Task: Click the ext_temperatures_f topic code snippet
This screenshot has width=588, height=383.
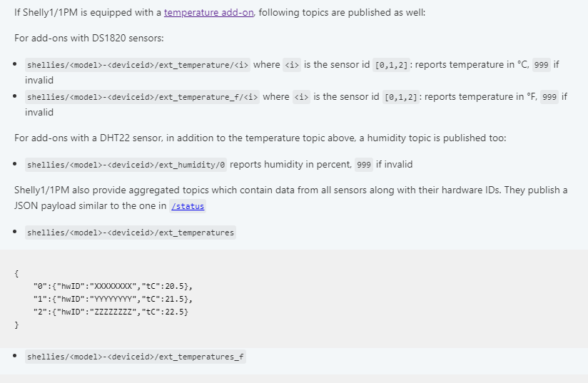Action: pos(135,357)
